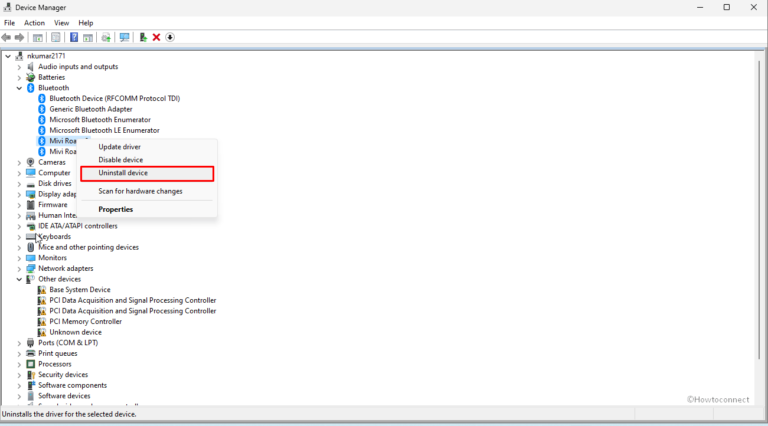
Task: Open the File menu
Action: coord(9,23)
